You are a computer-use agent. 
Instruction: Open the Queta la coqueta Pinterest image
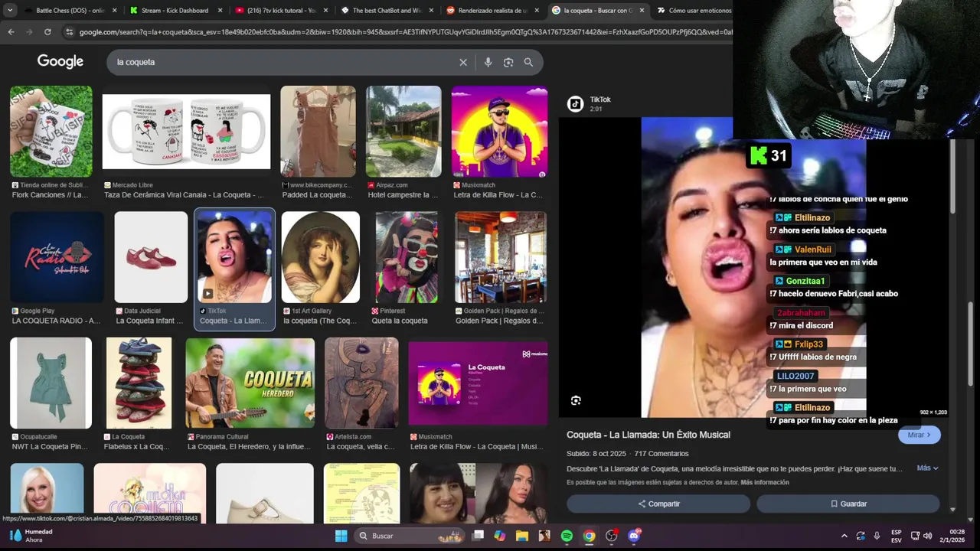[x=407, y=257]
